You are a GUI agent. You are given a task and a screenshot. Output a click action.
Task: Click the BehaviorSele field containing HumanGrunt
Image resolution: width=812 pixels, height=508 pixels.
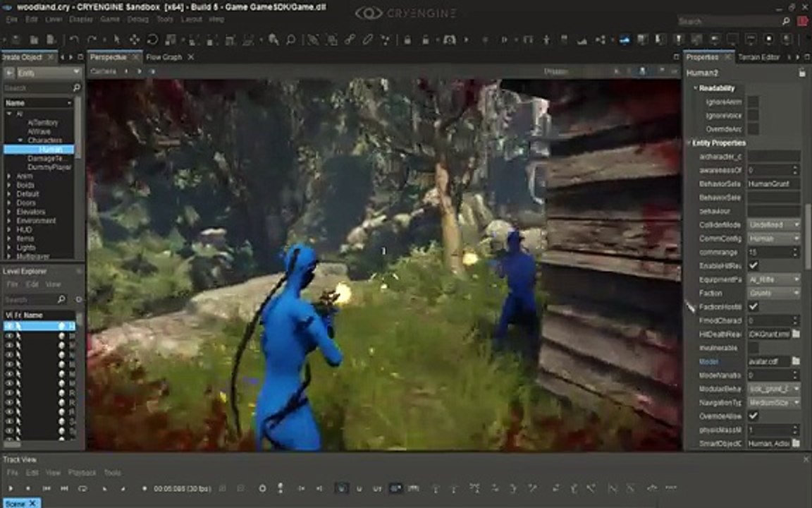(x=774, y=183)
